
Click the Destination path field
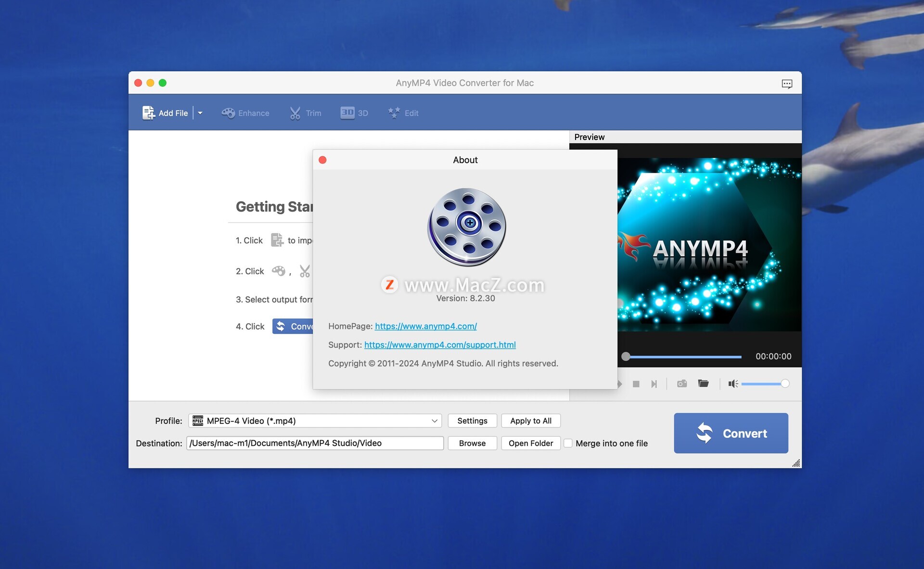315,443
